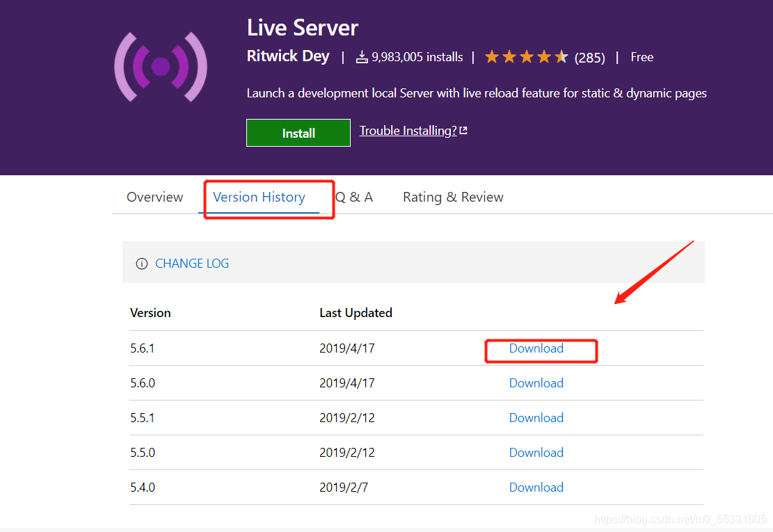Screen dimensions: 773x532
Task: Click the version 5.6.1 cell
Action: pyautogui.click(x=143, y=348)
